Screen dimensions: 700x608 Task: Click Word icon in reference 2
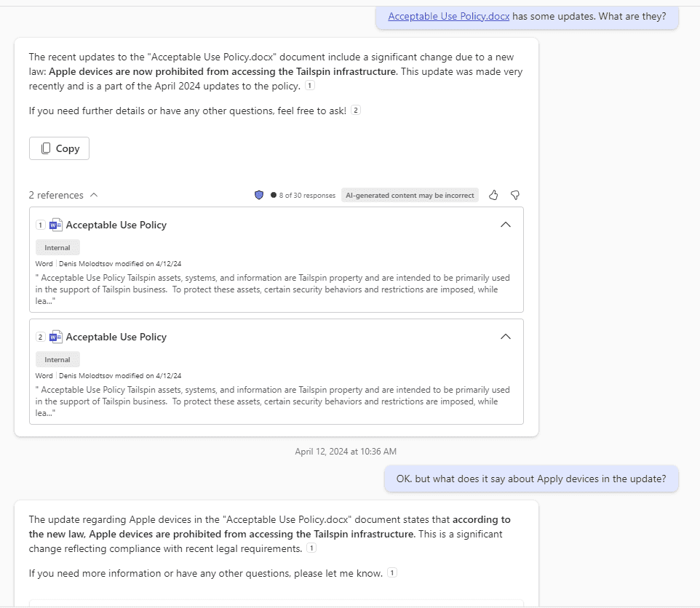56,337
